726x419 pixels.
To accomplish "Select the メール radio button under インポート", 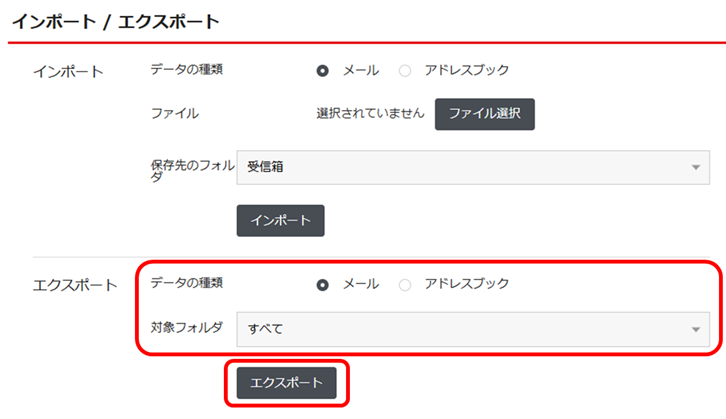I will click(x=323, y=71).
